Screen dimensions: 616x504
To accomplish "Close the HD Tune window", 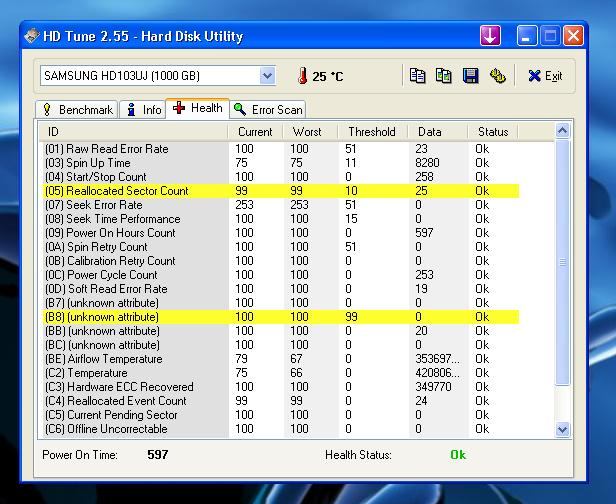I will point(573,36).
